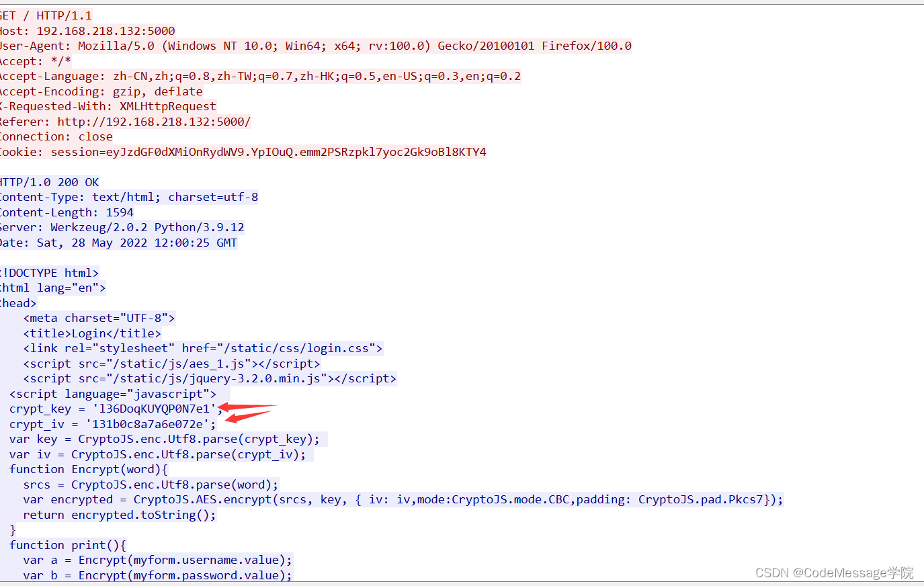Image resolution: width=924 pixels, height=586 pixels.
Task: Click the 'Connection: close' header
Action: click(x=56, y=136)
